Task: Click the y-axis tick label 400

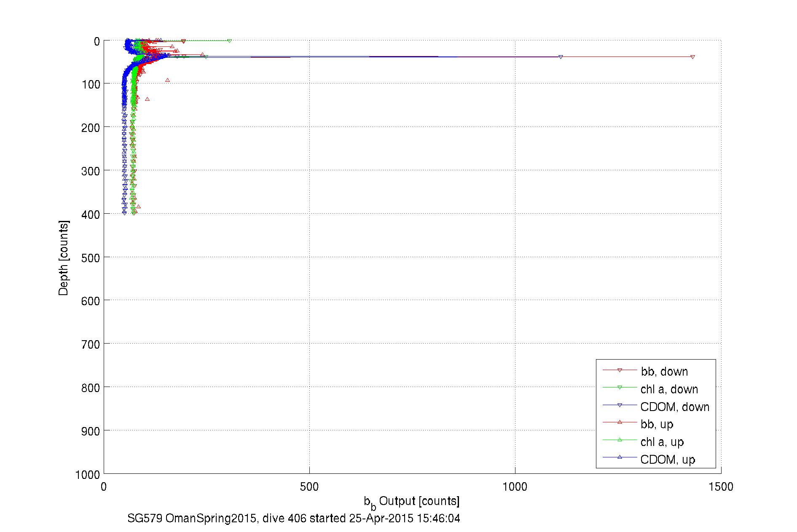Action: click(x=91, y=214)
